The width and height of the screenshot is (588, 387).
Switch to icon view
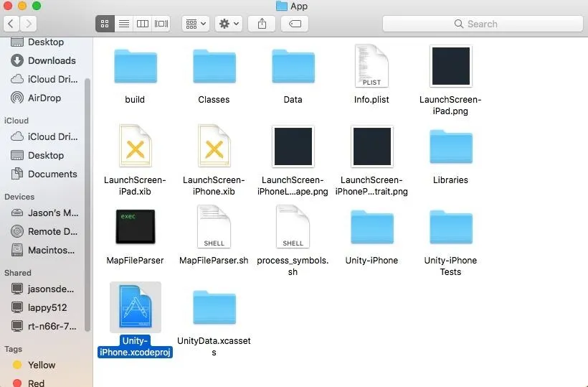(105, 24)
